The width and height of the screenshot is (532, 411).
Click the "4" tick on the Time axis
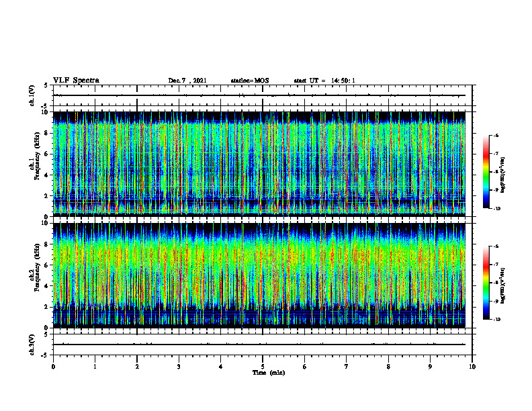(x=221, y=367)
